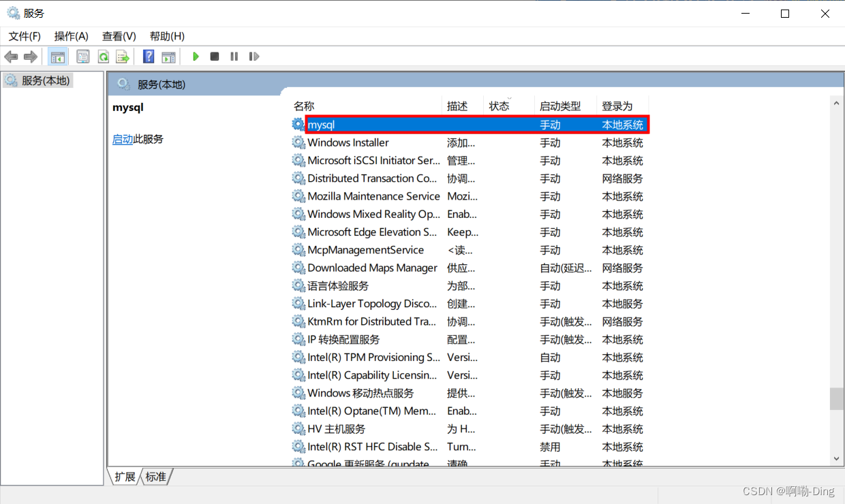845x504 pixels.
Task: Open the 查看(V) menu
Action: pos(118,36)
